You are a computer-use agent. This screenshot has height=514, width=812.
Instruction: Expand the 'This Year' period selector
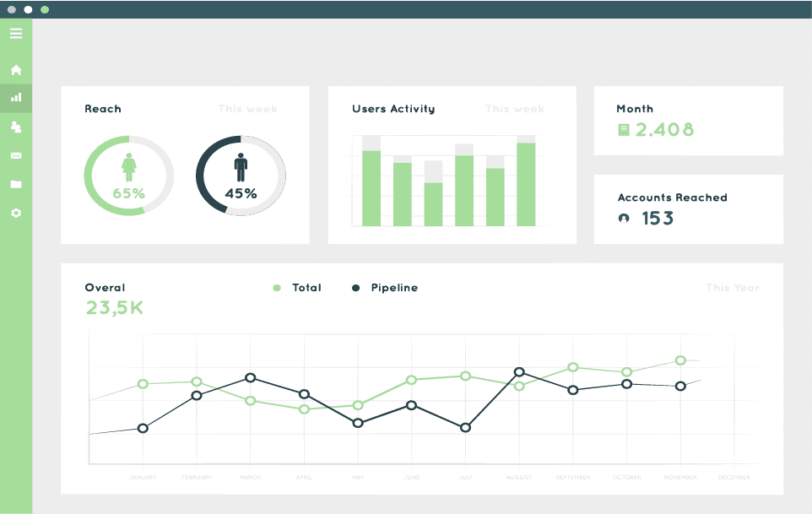732,288
